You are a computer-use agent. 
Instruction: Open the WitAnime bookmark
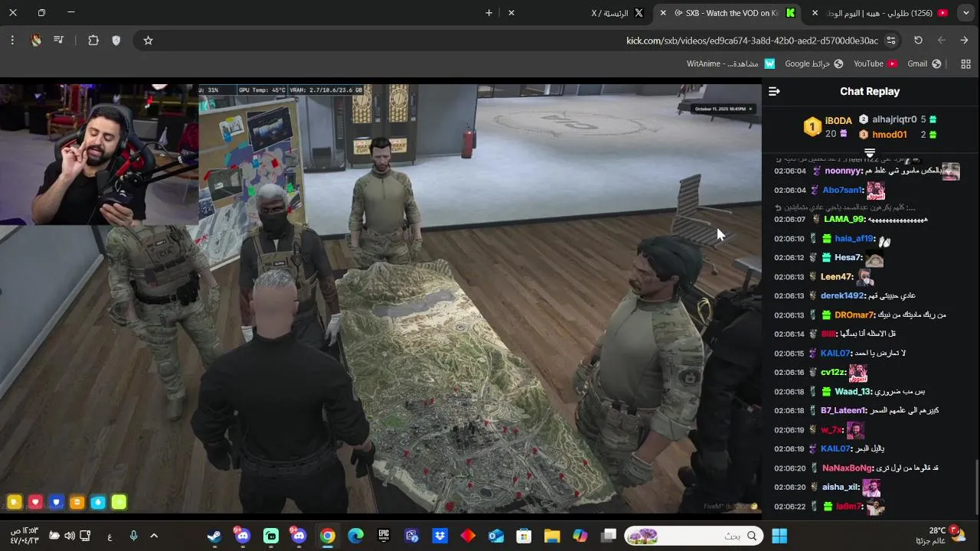tap(731, 64)
